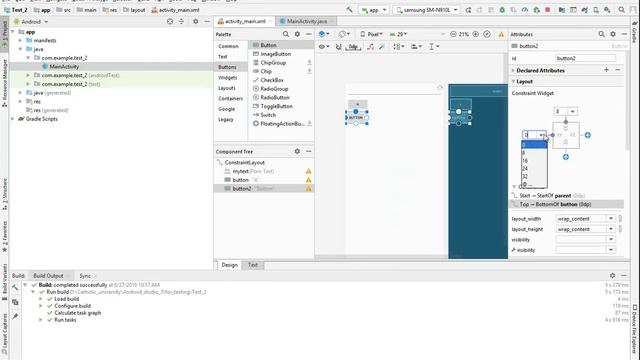Select the Design tab

pyautogui.click(x=229, y=265)
